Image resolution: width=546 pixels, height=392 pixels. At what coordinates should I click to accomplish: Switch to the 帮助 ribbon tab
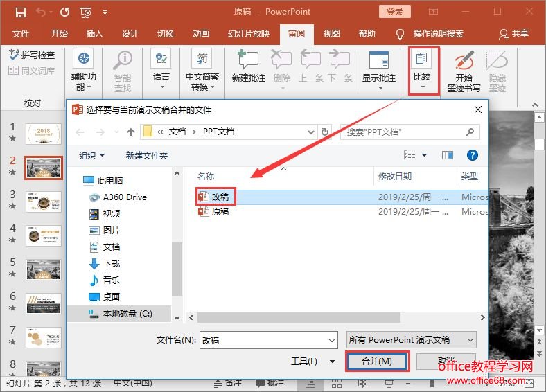(x=367, y=34)
